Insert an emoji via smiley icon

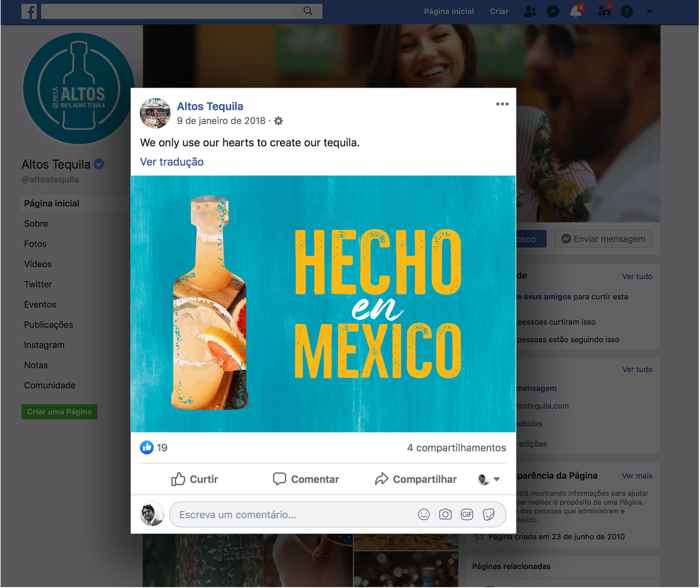424,515
